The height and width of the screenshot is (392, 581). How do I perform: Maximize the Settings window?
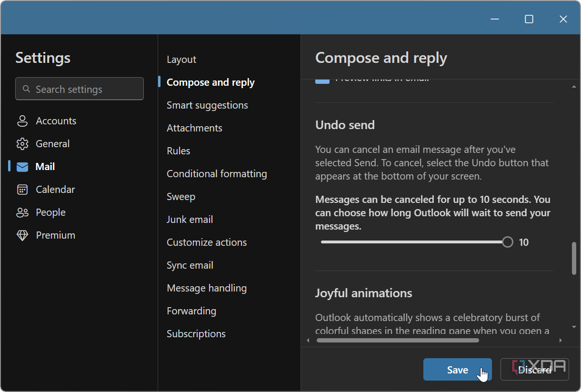point(529,19)
